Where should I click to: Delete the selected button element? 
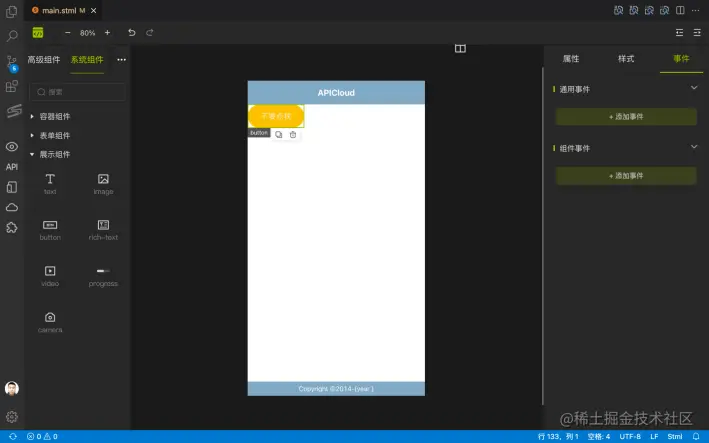coord(293,135)
